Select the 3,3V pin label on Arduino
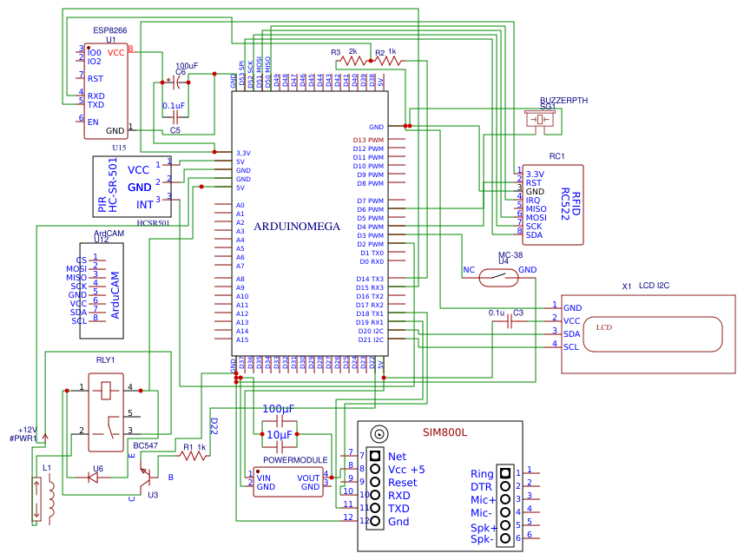The image size is (744, 560). coord(243,153)
